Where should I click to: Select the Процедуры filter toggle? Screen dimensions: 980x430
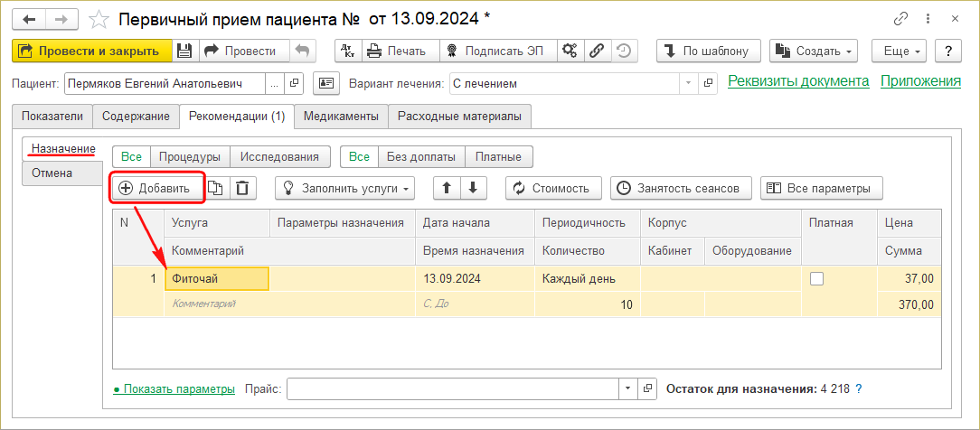(189, 156)
